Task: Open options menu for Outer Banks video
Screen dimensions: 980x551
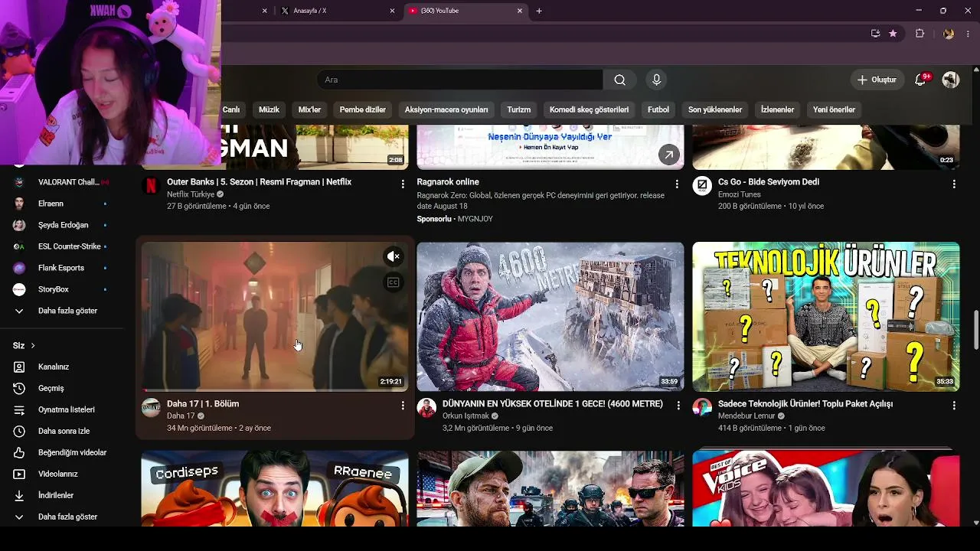Action: point(403,184)
